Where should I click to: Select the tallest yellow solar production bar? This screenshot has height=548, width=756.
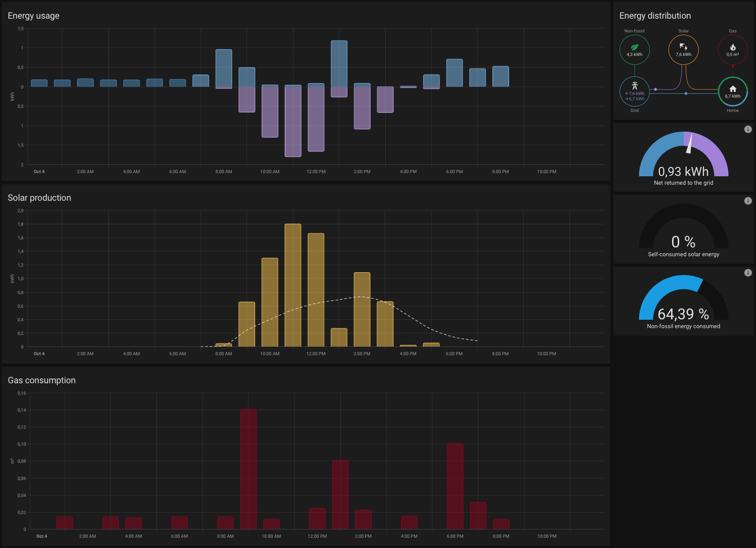(293, 285)
